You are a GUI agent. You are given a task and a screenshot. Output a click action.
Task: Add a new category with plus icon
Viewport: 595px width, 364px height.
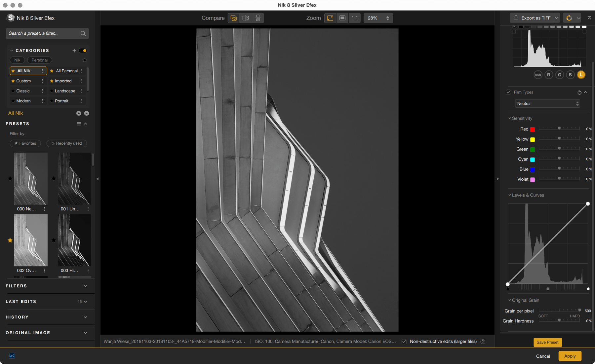tap(74, 51)
